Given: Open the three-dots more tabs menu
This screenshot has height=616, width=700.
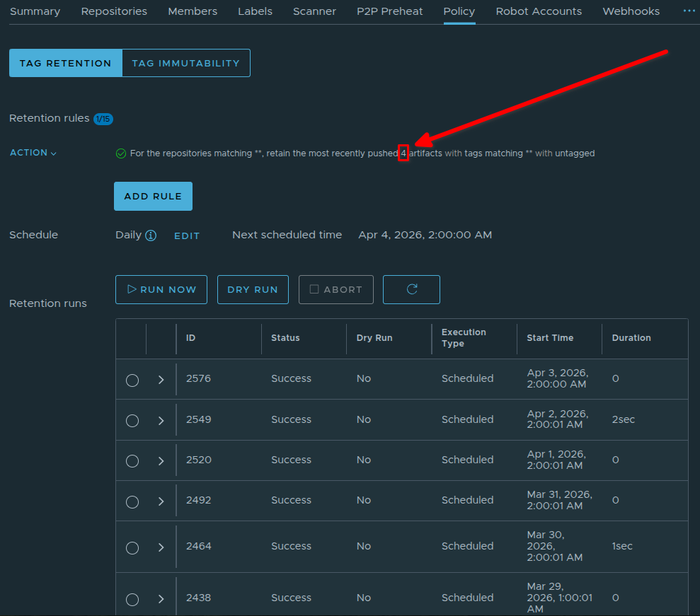Looking at the screenshot, I should 689,11.
